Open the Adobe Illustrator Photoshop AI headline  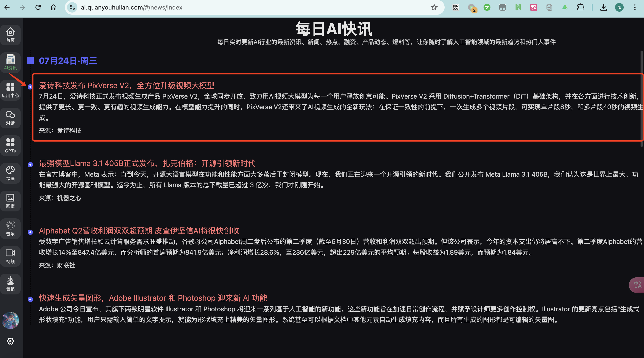tap(153, 298)
